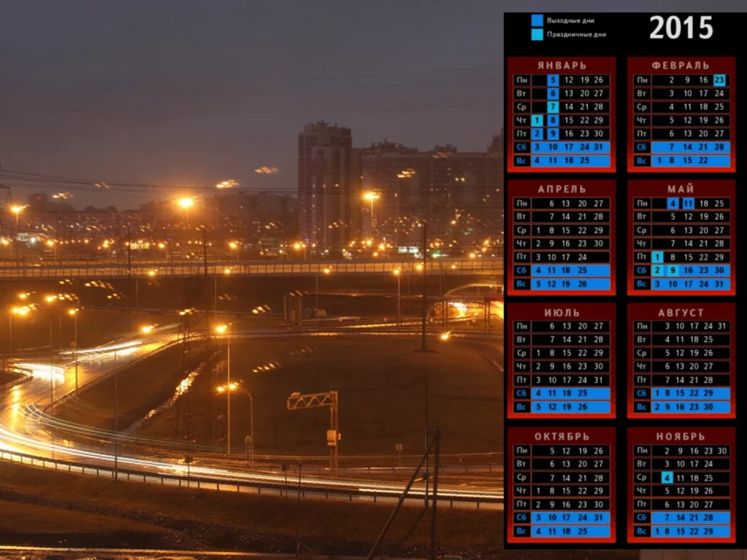Click November 4 holiday cell

coord(667,478)
